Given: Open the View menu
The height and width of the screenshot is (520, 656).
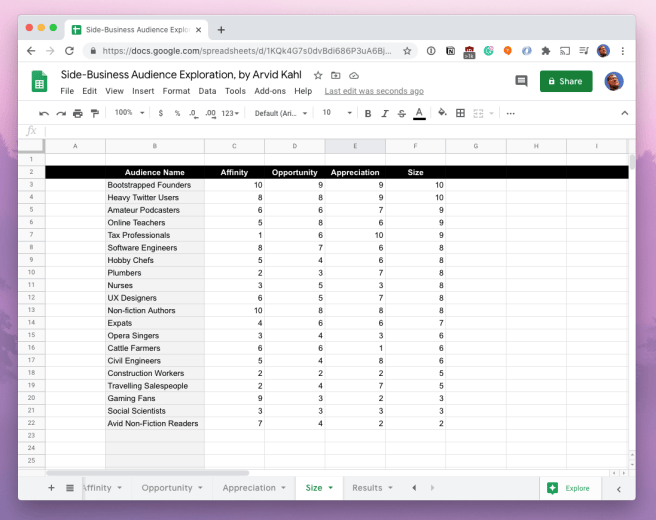Looking at the screenshot, I should 114,91.
